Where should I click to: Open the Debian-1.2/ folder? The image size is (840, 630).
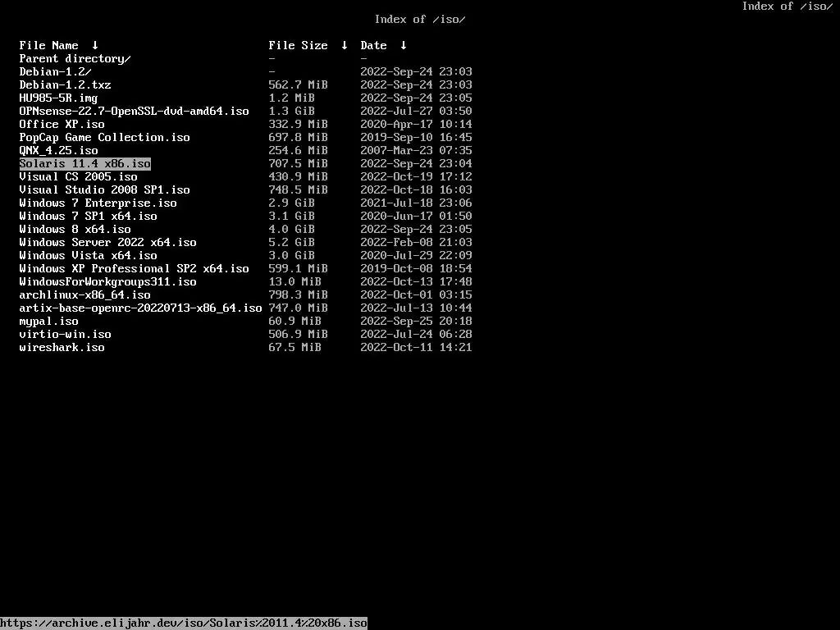[55, 72]
